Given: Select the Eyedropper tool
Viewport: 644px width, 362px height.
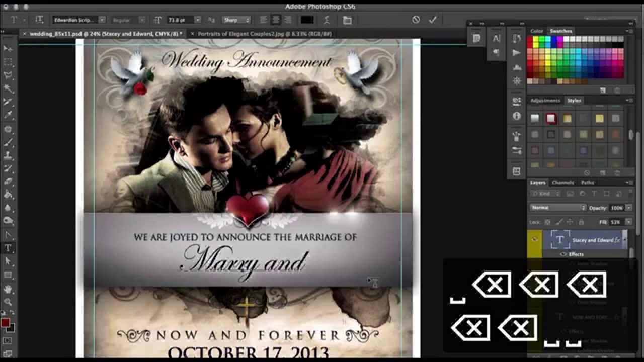Looking at the screenshot, I should point(8,115).
